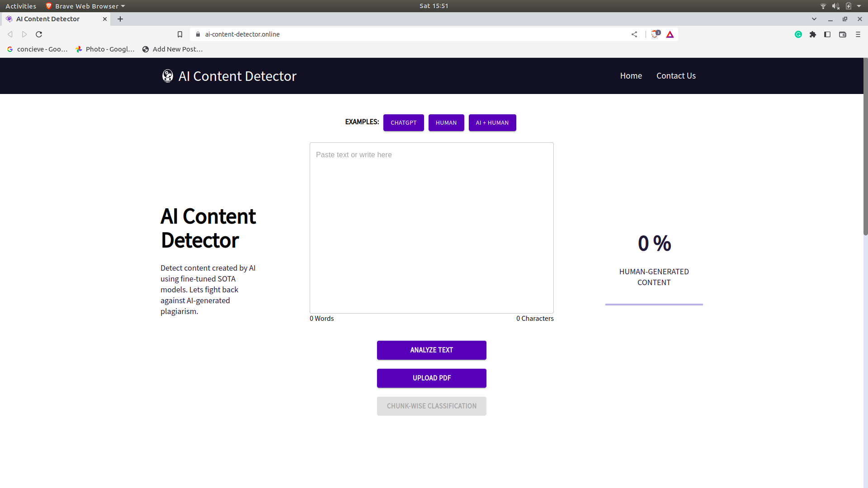This screenshot has width=868, height=488.
Task: Open the Contact Us page
Action: [x=675, y=75]
